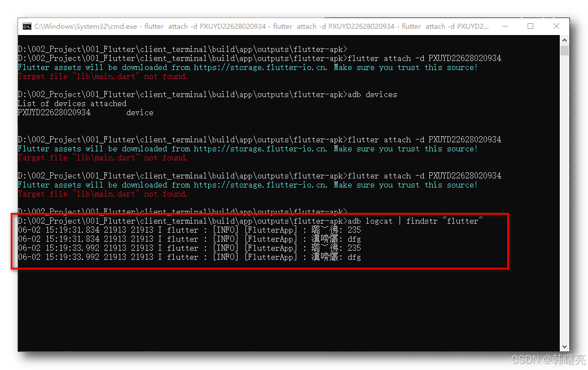588x370 pixels.
Task: Click log line at 15:19:31.834 ending dfg
Action: [190, 239]
